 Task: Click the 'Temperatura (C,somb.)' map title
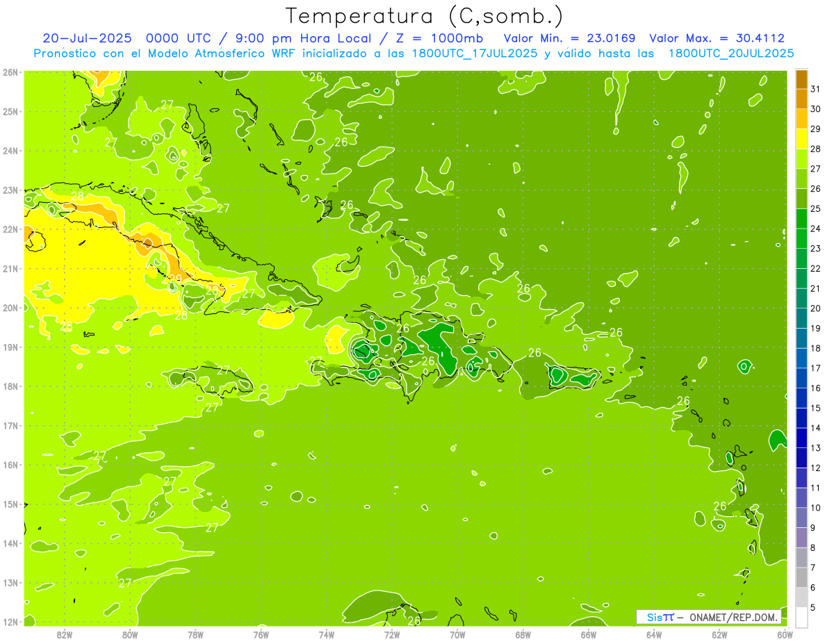[x=424, y=16]
